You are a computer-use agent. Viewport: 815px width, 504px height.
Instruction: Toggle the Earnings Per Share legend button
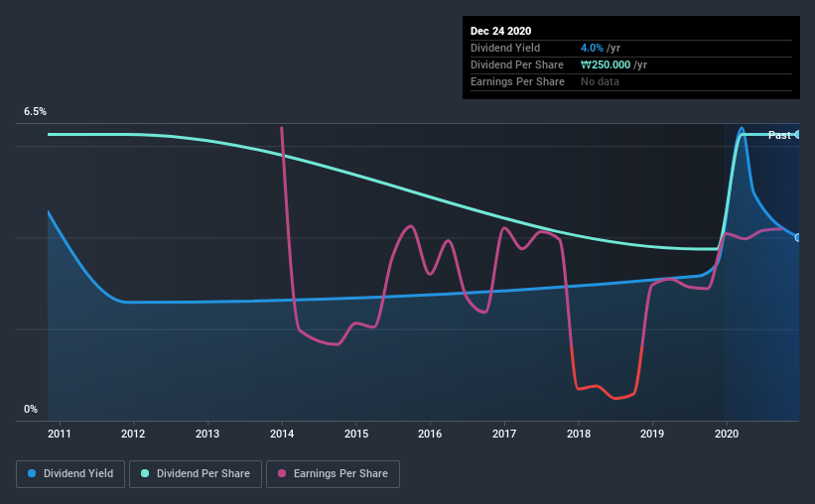pos(333,474)
